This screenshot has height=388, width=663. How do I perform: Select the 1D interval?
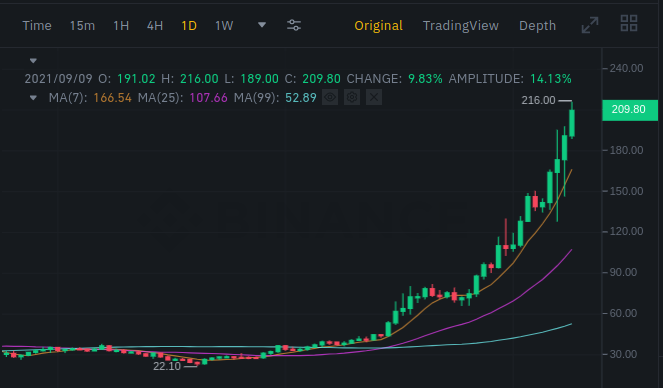pyautogui.click(x=189, y=26)
